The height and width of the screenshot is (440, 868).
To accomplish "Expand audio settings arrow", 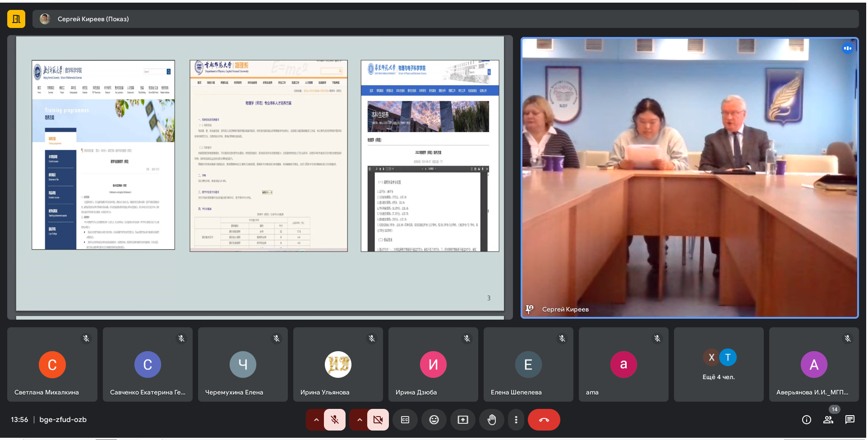I will coord(316,420).
